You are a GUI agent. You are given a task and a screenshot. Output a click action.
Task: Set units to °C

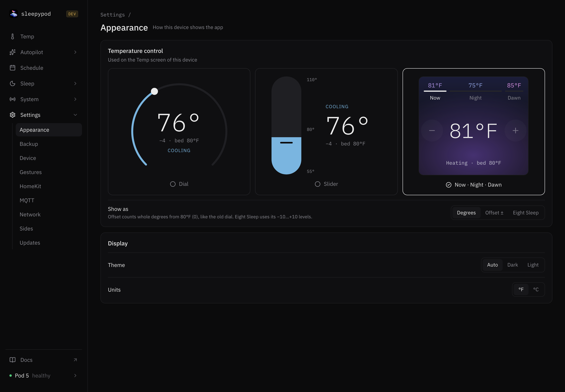point(536,289)
